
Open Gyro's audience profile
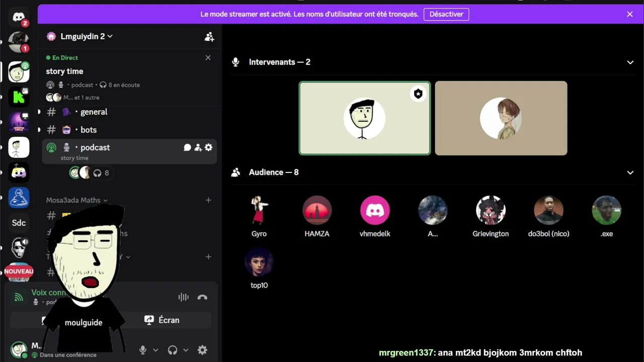point(259,216)
